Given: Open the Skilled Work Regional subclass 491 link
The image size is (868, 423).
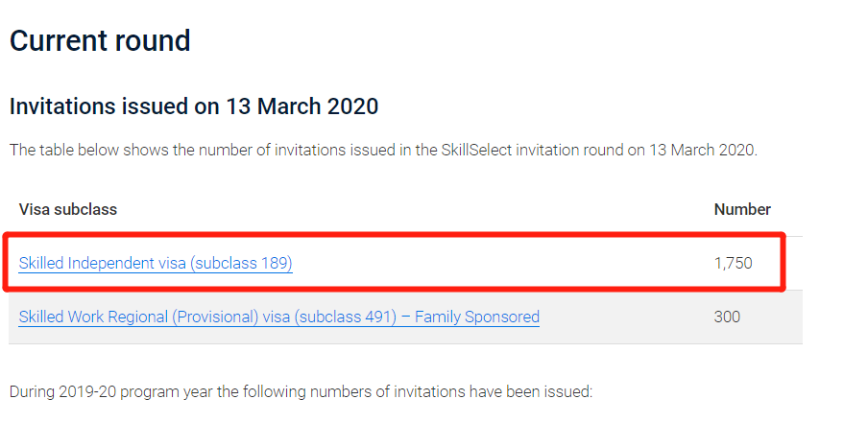Looking at the screenshot, I should pyautogui.click(x=279, y=317).
